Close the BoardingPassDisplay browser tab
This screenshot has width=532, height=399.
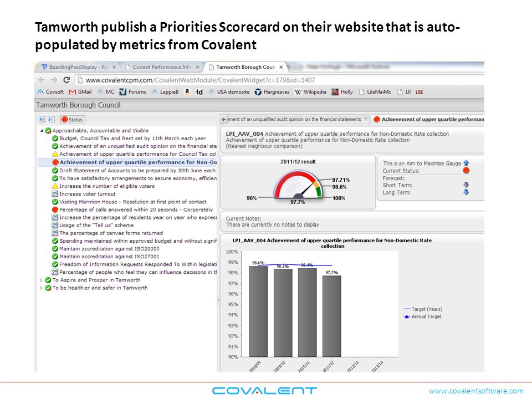114,67
